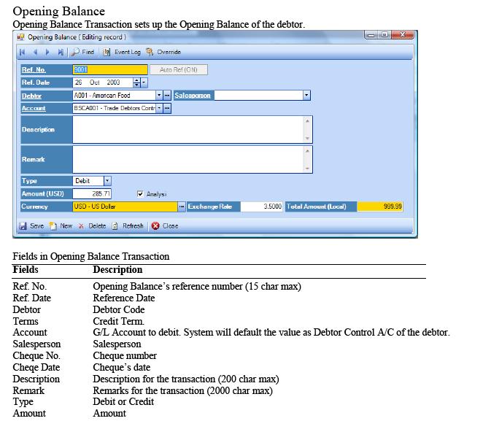Open the Salesperson dropdown
The width and height of the screenshot is (491, 448).
click(306, 96)
